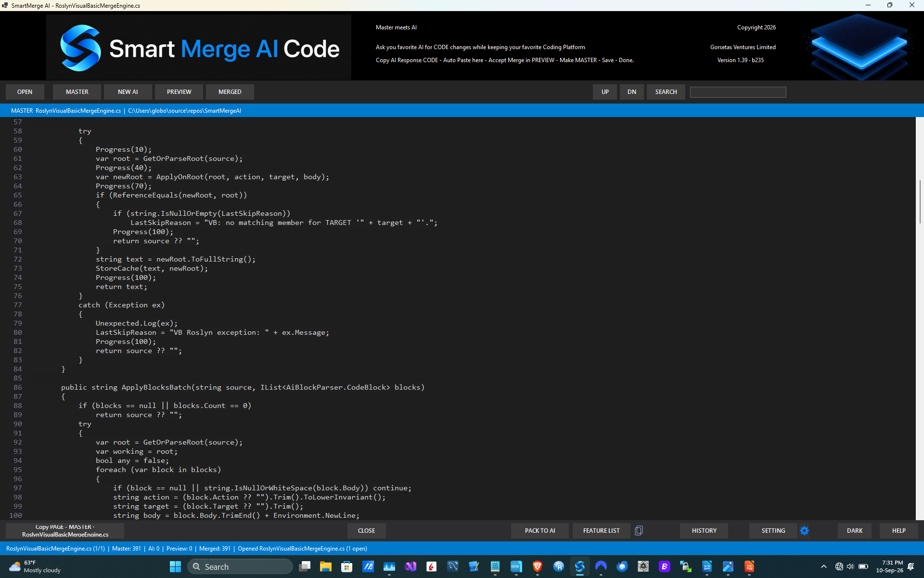The width and height of the screenshot is (924, 578).
Task: Click 'foreach (var block in blocks)' line
Action: [158, 470]
